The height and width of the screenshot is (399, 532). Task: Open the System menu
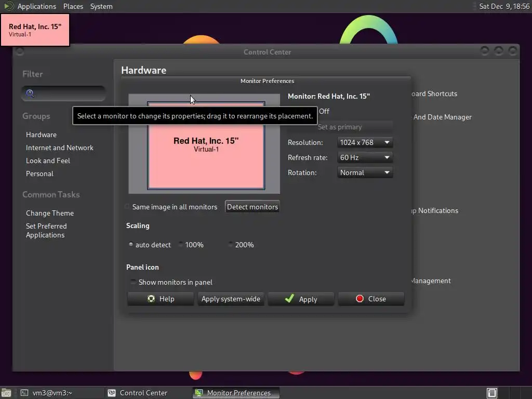click(x=101, y=6)
